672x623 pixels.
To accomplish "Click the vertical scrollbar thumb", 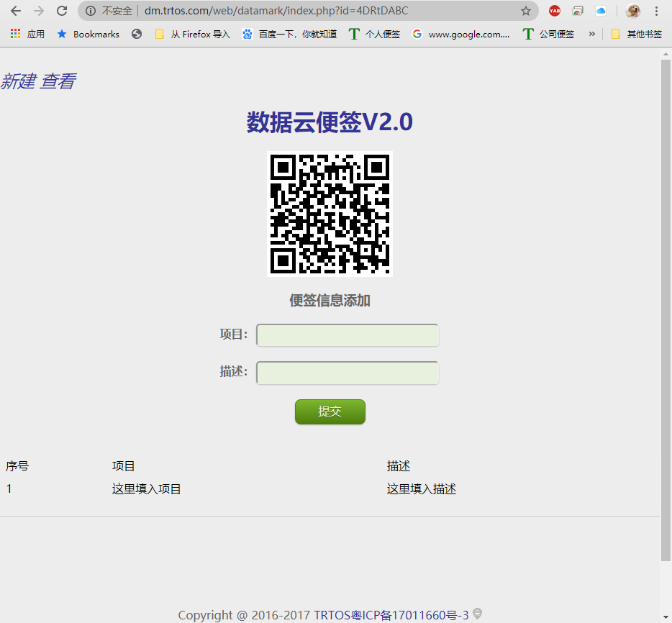I will point(666,310).
